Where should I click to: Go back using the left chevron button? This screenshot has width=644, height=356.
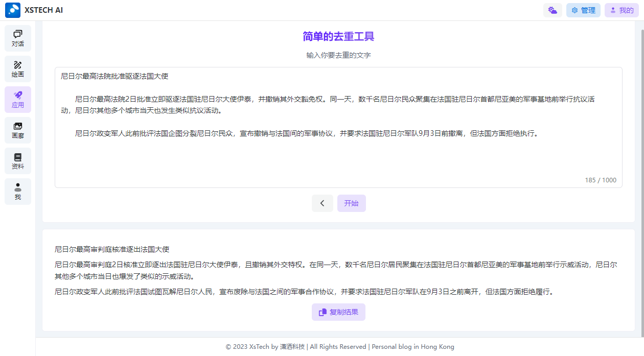tap(323, 203)
